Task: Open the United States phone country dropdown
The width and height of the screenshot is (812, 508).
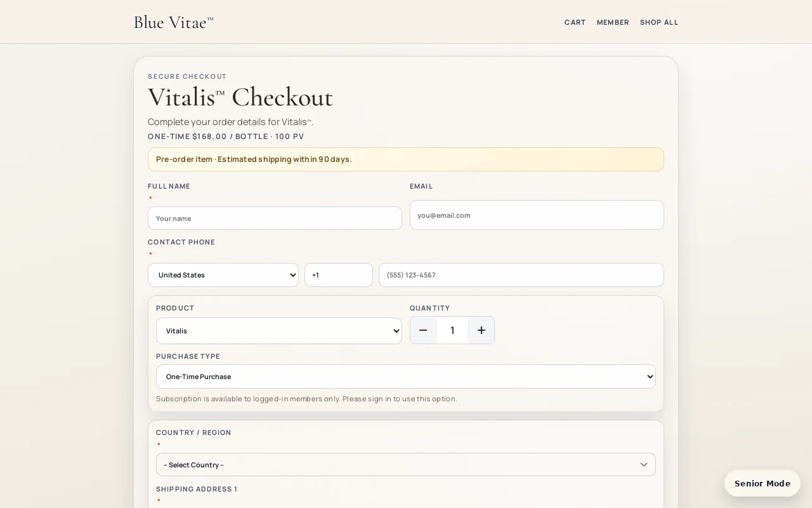Action: pyautogui.click(x=223, y=275)
